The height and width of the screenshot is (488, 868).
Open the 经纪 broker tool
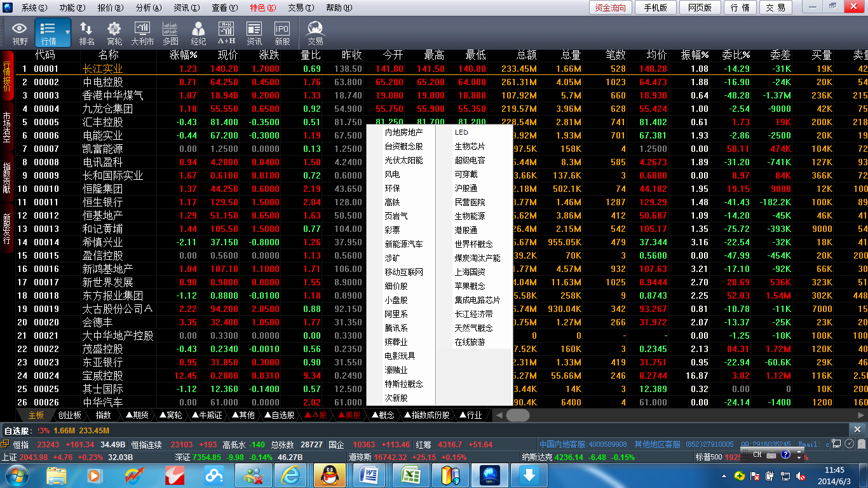pyautogui.click(x=198, y=33)
